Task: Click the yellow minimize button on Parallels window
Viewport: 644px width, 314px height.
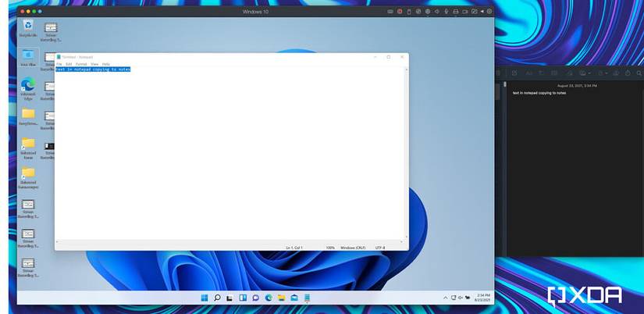Action: pyautogui.click(x=28, y=12)
